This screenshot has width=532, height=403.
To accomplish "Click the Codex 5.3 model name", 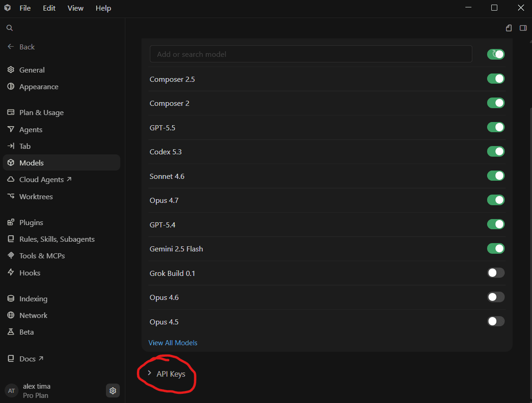I will click(x=166, y=152).
